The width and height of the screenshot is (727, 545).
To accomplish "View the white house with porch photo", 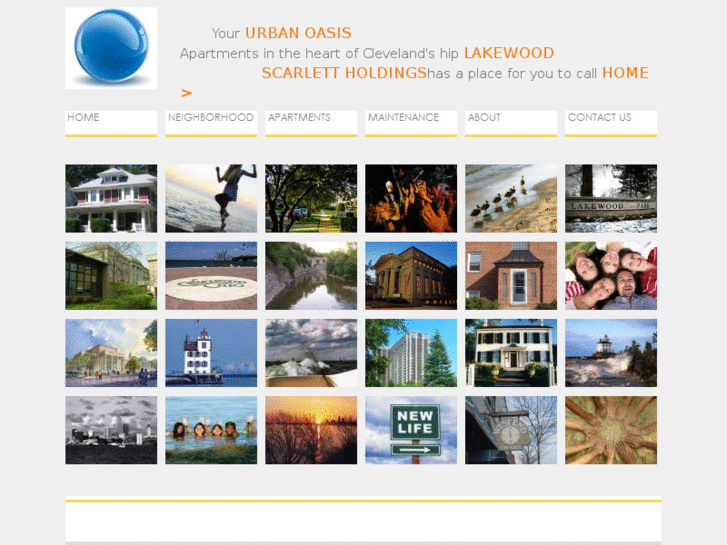I will coord(111,199).
